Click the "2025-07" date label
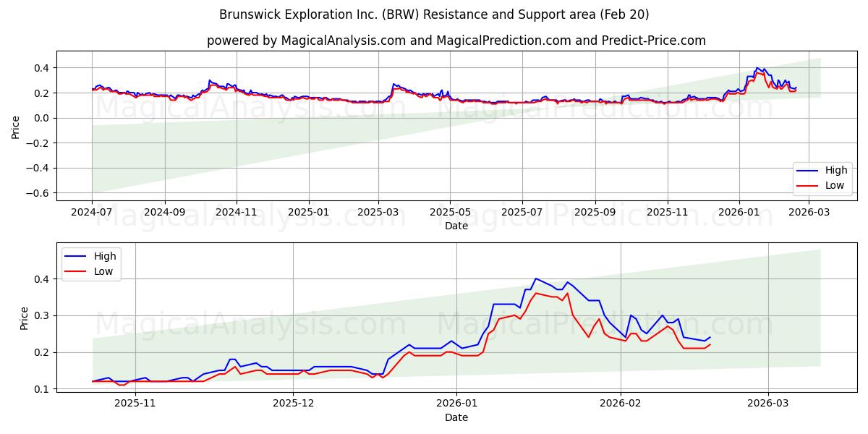The height and width of the screenshot is (434, 868). tap(522, 212)
